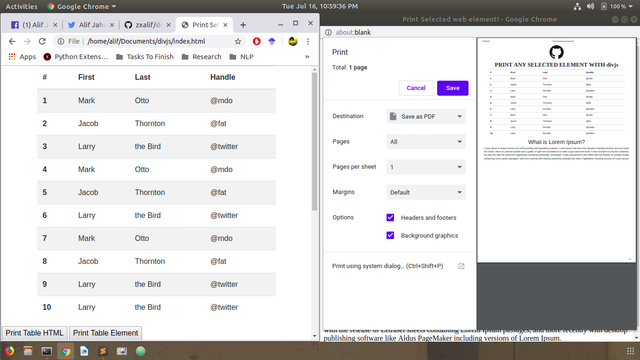The image size is (640, 360).
Task: Save the page as PDF
Action: (453, 88)
